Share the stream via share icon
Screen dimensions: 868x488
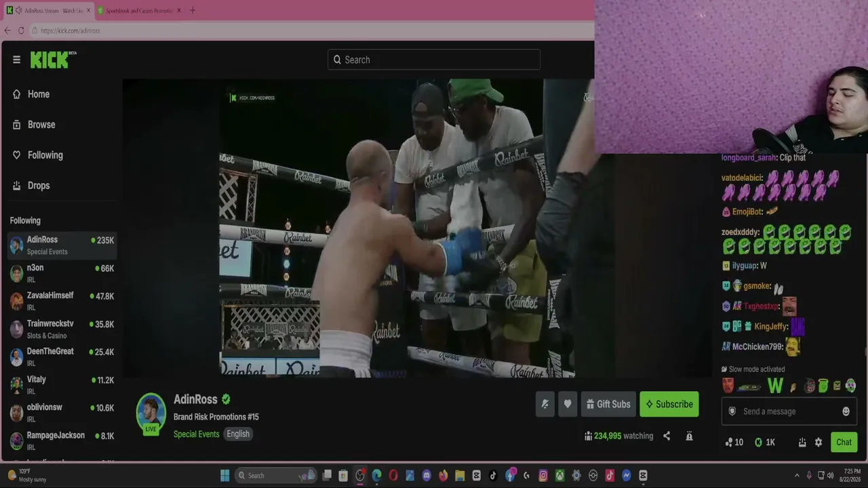point(667,436)
